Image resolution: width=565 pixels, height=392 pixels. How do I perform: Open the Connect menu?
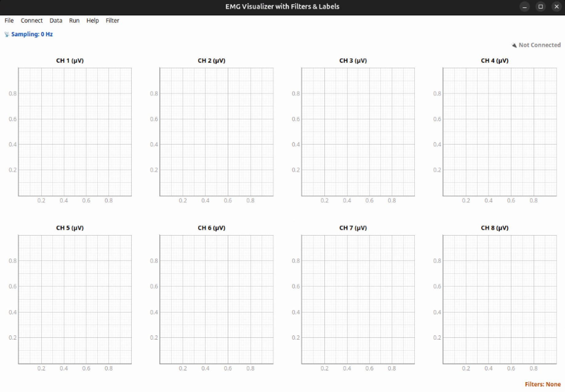pos(31,21)
